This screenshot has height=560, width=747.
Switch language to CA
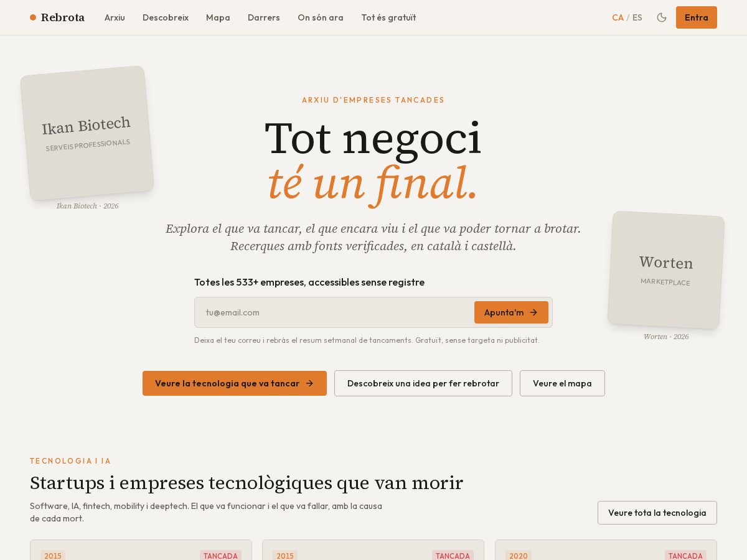coord(618,17)
